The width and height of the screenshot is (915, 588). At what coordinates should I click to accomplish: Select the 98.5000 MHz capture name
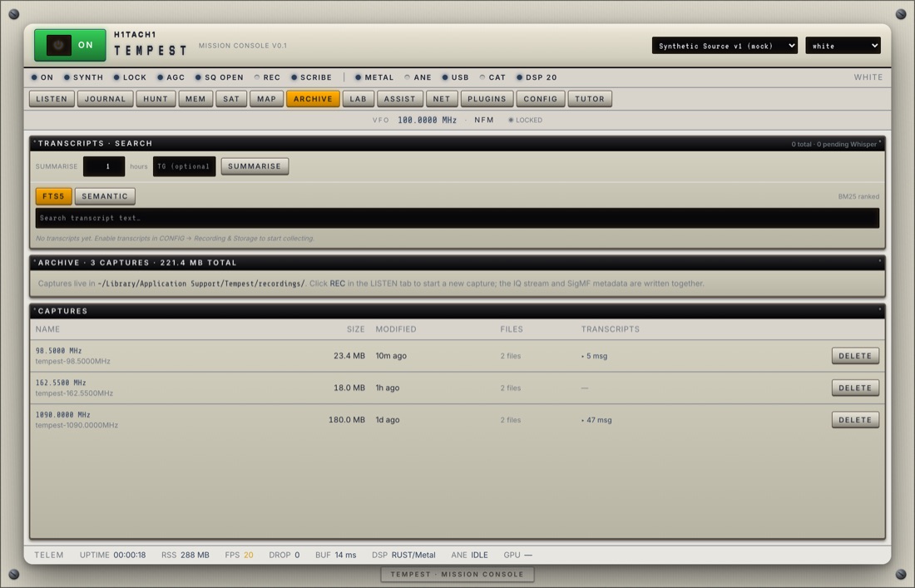[58, 351]
